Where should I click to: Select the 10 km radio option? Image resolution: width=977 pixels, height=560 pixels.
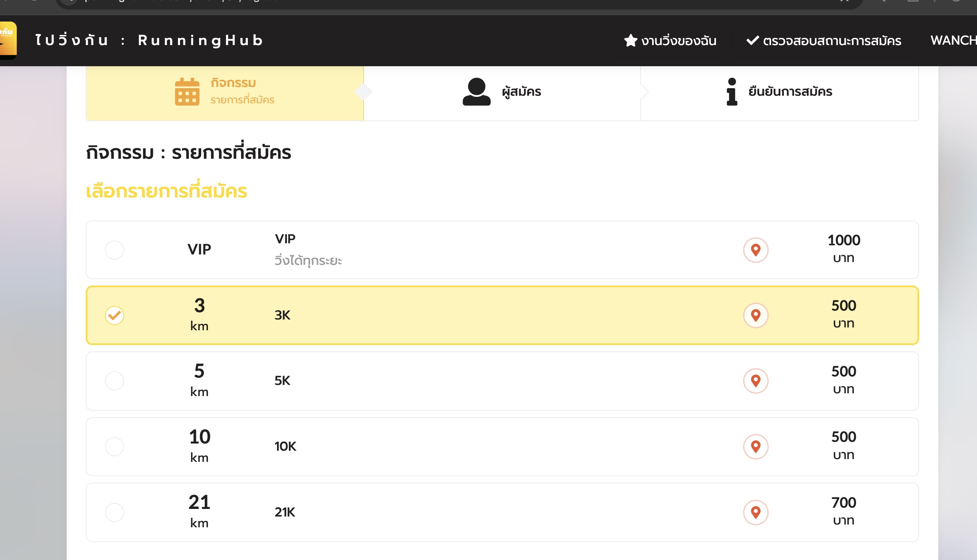[x=115, y=446]
